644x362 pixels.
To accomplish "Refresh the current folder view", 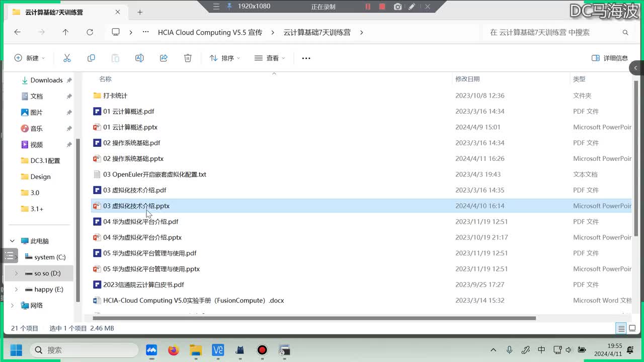I will coord(90,32).
